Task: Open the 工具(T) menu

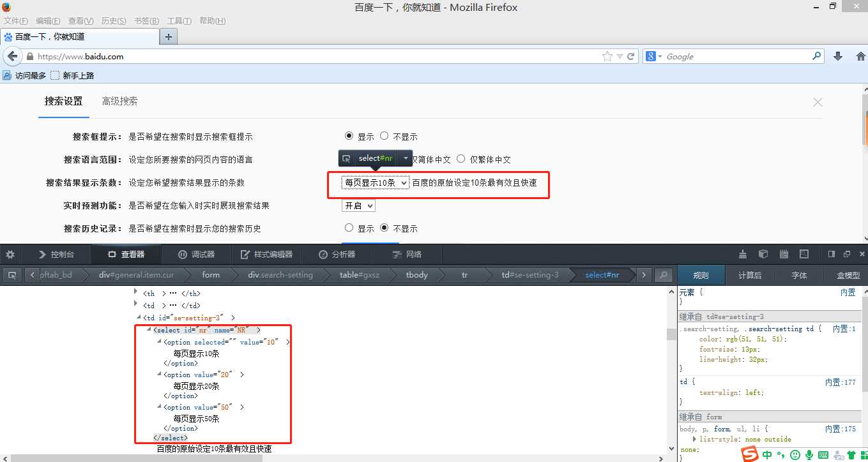Action: click(179, 21)
